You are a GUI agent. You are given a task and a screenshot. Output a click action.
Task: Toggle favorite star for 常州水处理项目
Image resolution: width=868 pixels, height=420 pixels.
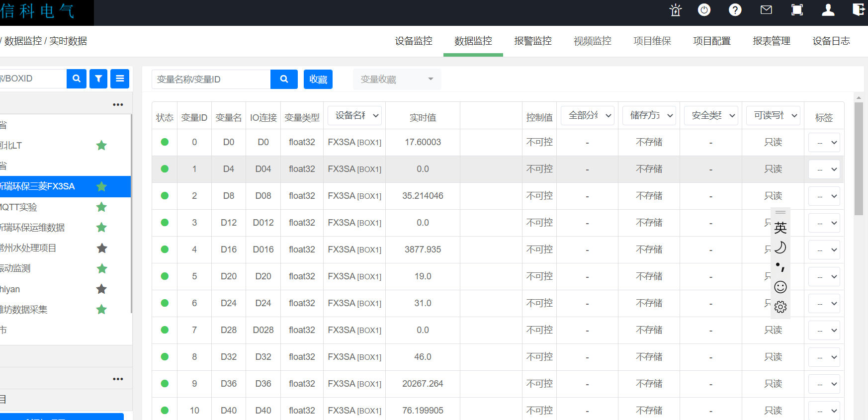coord(101,248)
